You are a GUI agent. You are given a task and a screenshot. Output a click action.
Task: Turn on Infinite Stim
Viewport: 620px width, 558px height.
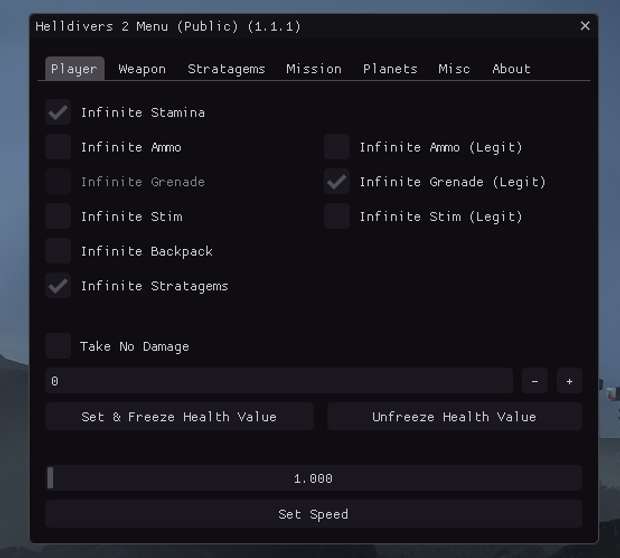tap(58, 216)
